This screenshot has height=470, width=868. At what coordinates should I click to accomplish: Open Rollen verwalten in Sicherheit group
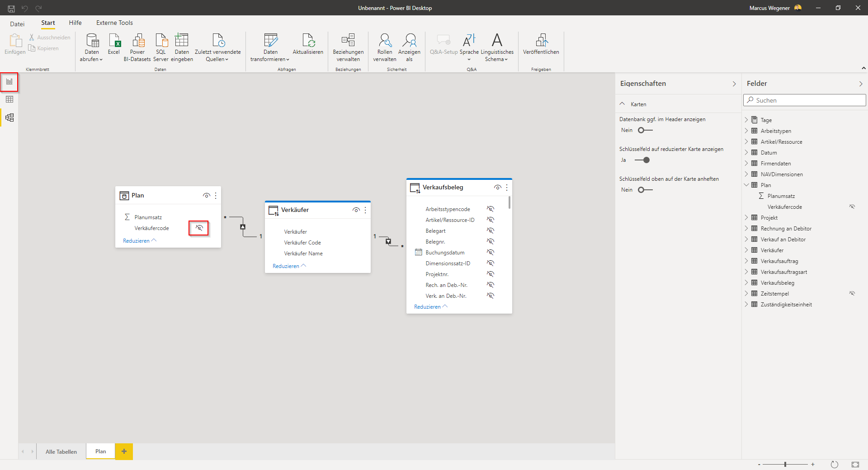tap(385, 47)
